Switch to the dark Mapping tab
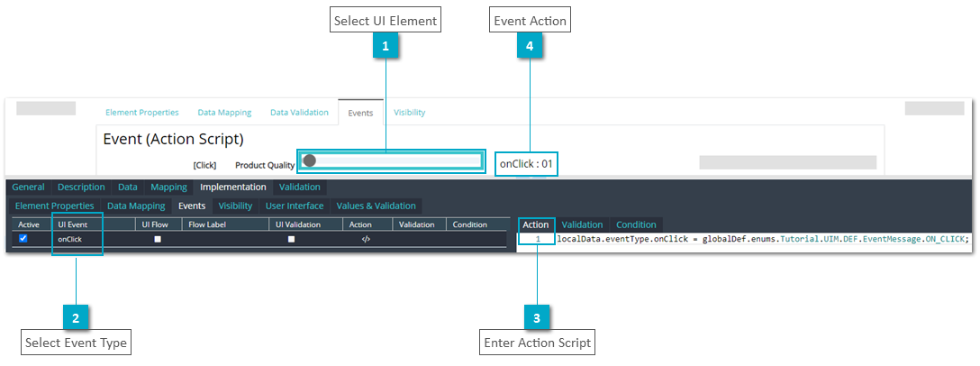 point(168,188)
